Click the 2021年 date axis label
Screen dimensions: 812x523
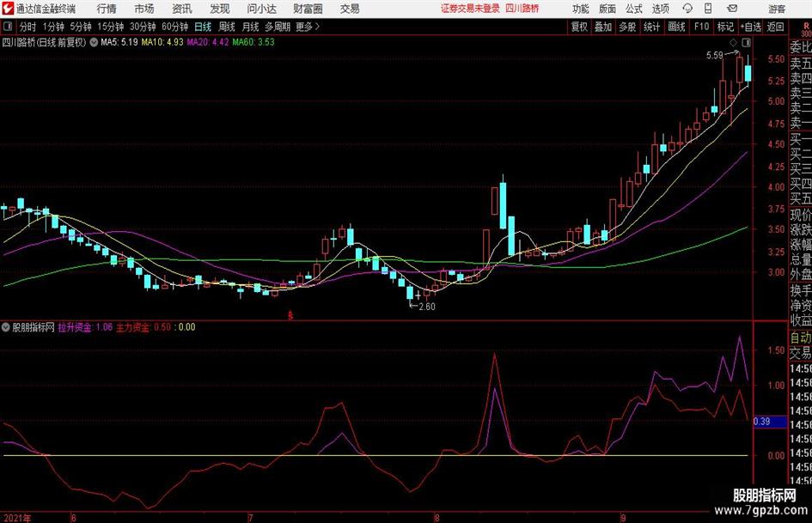(x=16, y=518)
